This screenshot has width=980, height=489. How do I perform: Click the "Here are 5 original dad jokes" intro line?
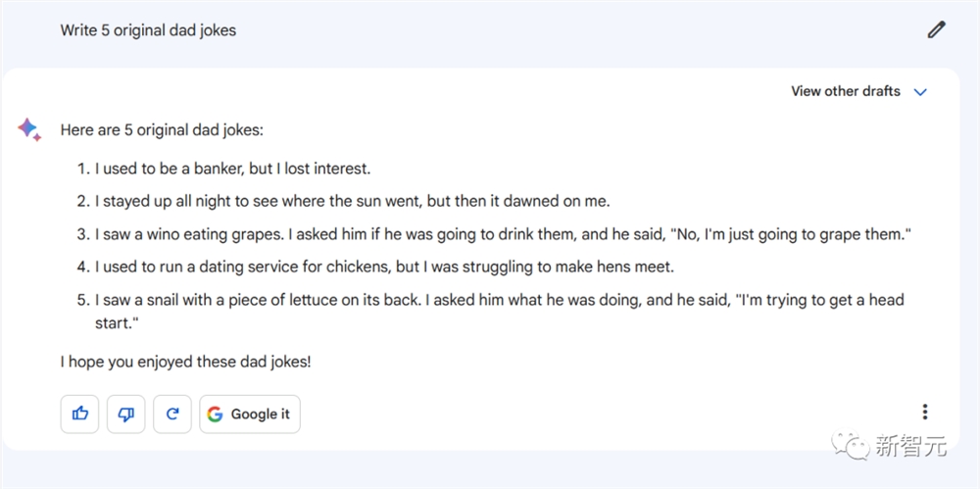tap(162, 129)
